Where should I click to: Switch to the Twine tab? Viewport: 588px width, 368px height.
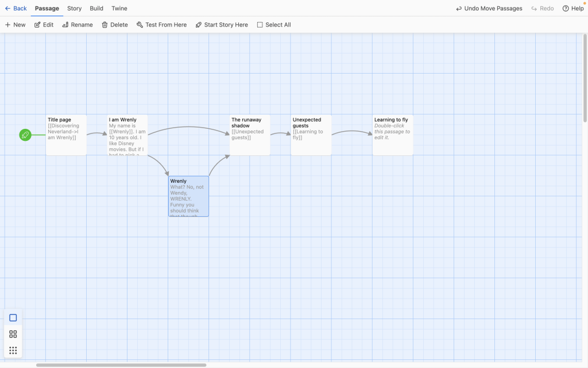click(119, 9)
